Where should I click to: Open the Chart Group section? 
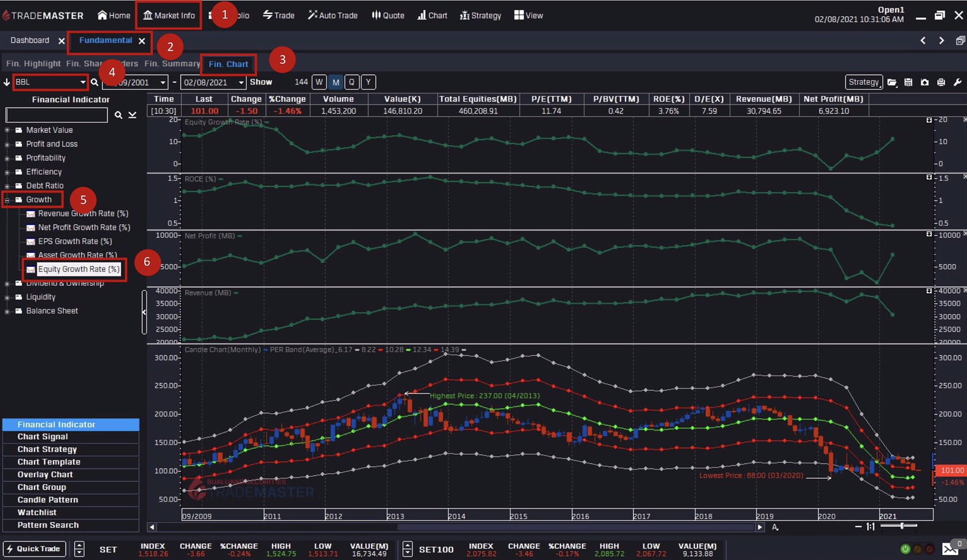point(71,488)
